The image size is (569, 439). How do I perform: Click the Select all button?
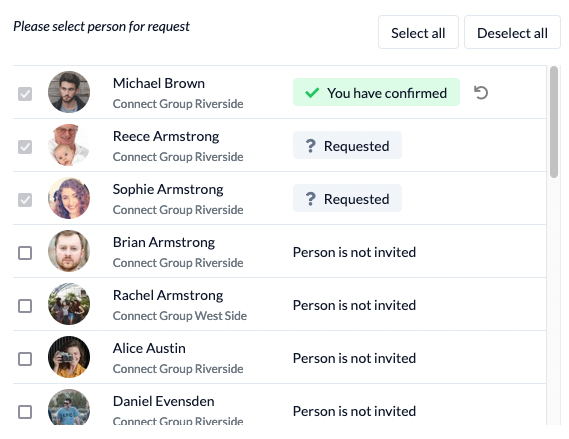418,32
